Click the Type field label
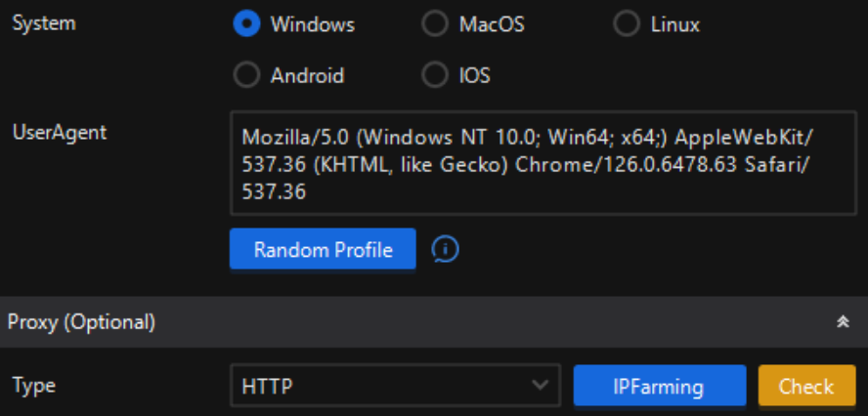The height and width of the screenshot is (416, 868). (x=34, y=385)
